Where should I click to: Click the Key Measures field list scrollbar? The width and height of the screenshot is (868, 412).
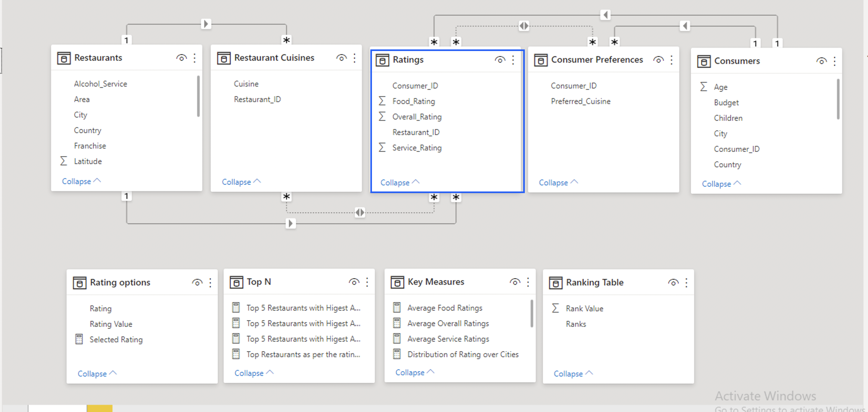point(532,314)
